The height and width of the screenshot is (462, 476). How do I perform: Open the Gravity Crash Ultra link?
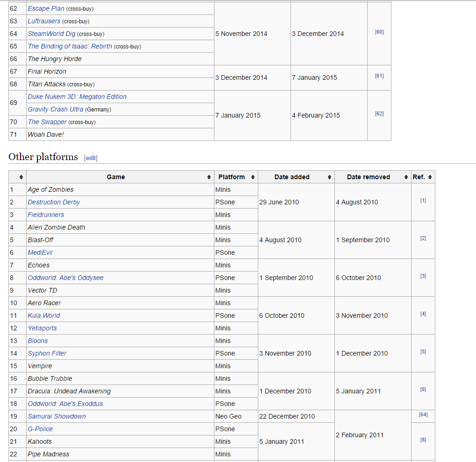pos(55,109)
